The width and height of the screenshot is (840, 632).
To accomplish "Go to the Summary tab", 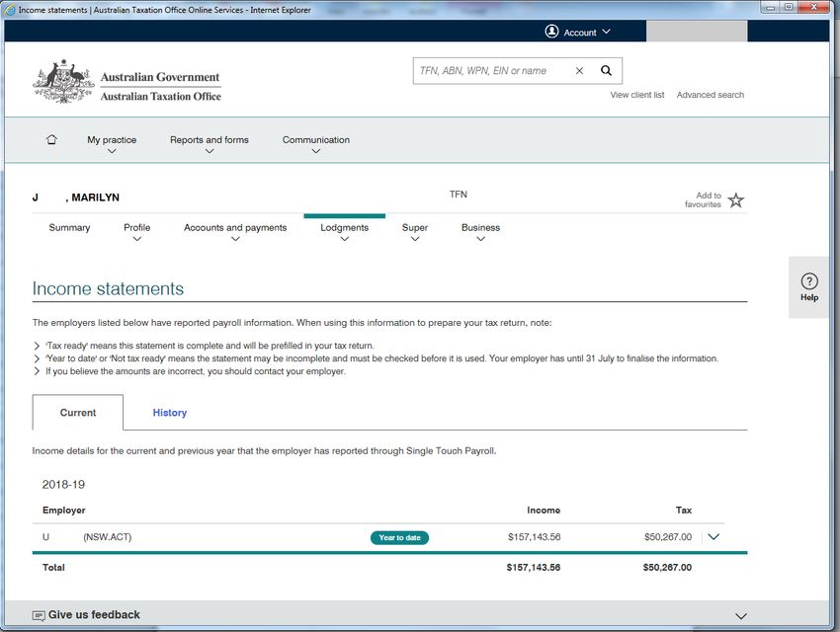I will pos(69,227).
